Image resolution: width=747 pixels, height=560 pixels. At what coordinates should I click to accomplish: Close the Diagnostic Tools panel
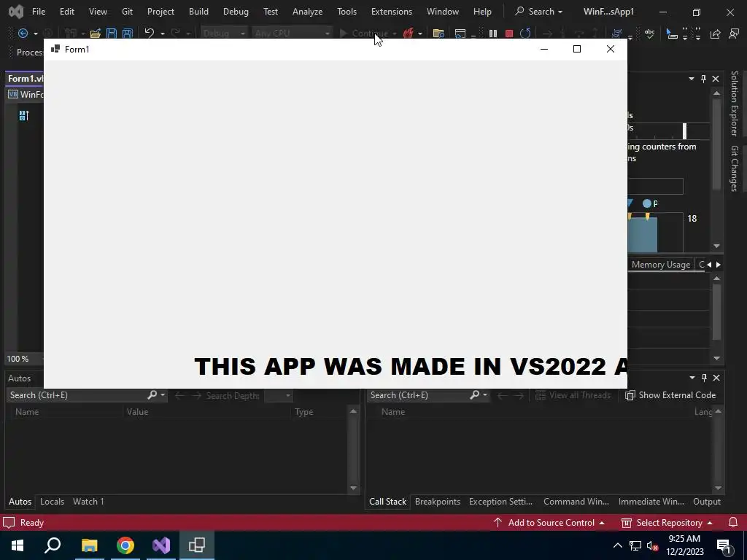pyautogui.click(x=716, y=79)
